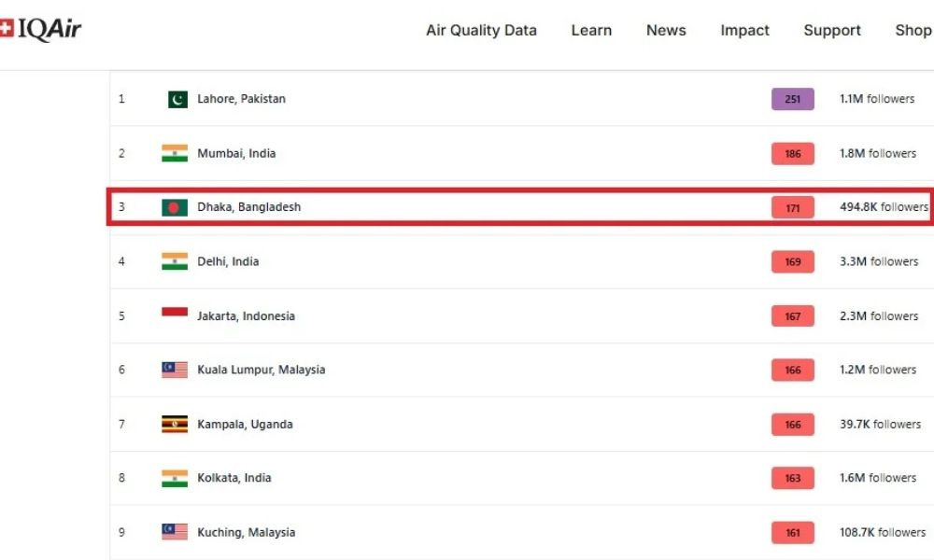Image resolution: width=934 pixels, height=560 pixels.
Task: Open the Kuala Lumpur, Malaysia city page
Action: [x=262, y=370]
